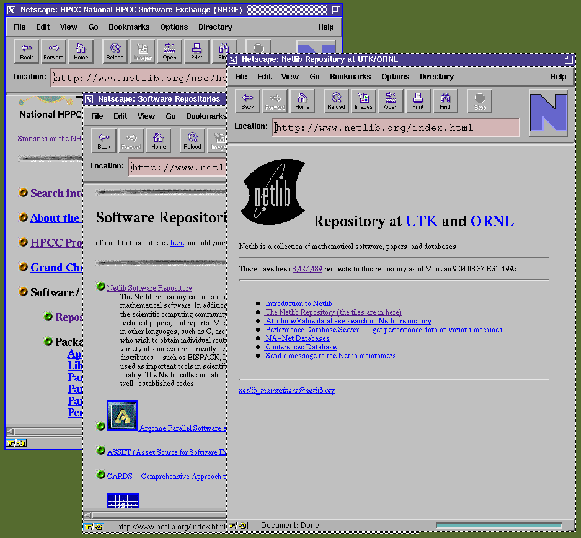581x538 pixels.
Task: Open 'The Netlib Repository' link
Action: [x=333, y=312]
